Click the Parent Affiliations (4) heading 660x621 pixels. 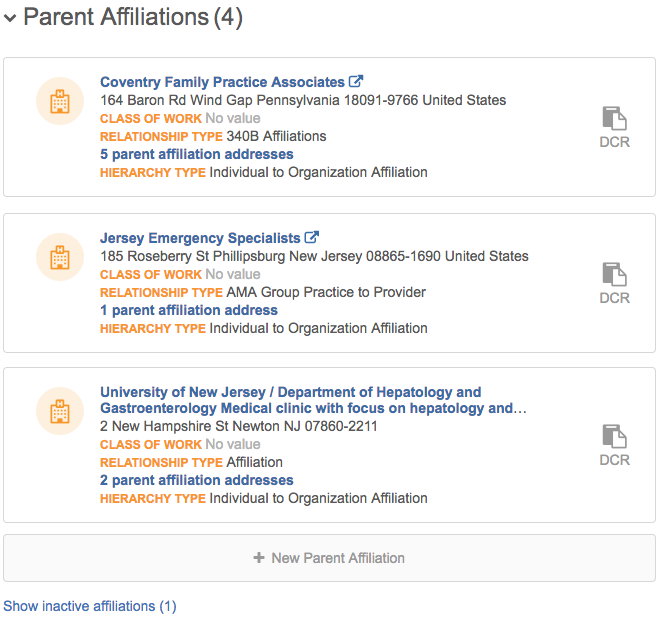coord(133,17)
